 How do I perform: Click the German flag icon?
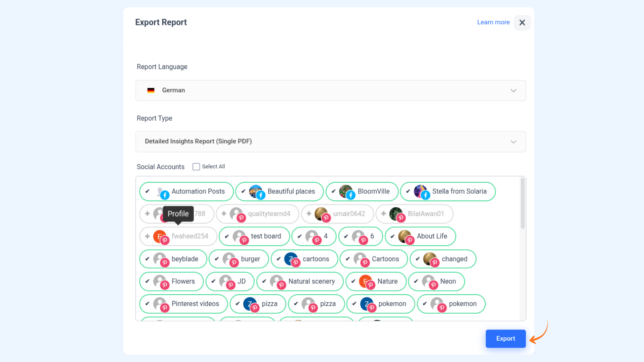(151, 90)
